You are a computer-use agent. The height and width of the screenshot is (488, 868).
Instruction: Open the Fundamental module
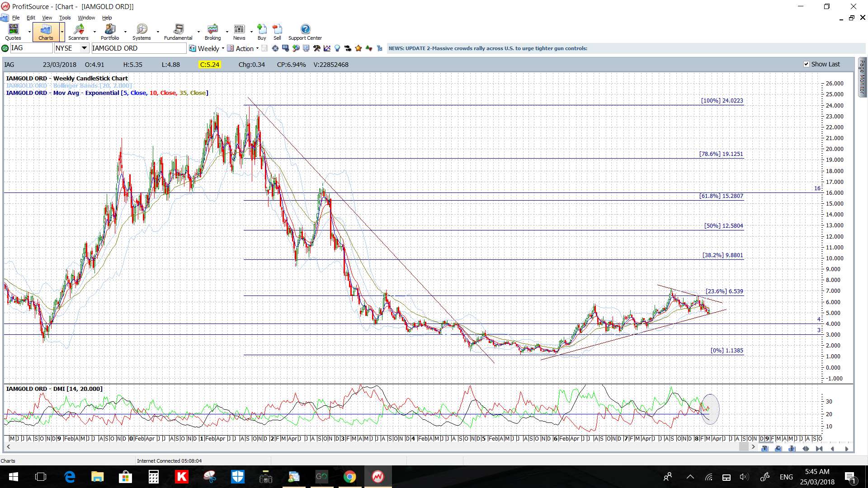pos(178,32)
